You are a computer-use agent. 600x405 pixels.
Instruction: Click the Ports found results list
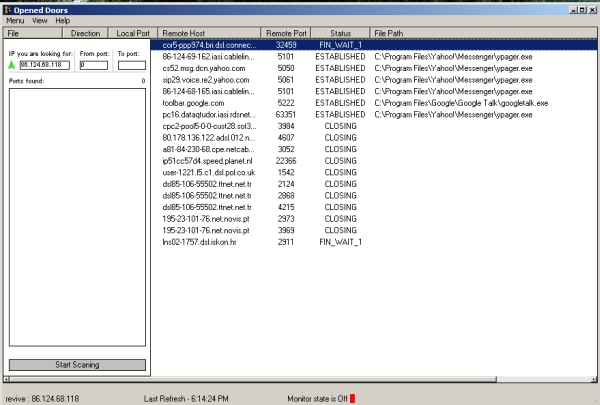(x=78, y=220)
